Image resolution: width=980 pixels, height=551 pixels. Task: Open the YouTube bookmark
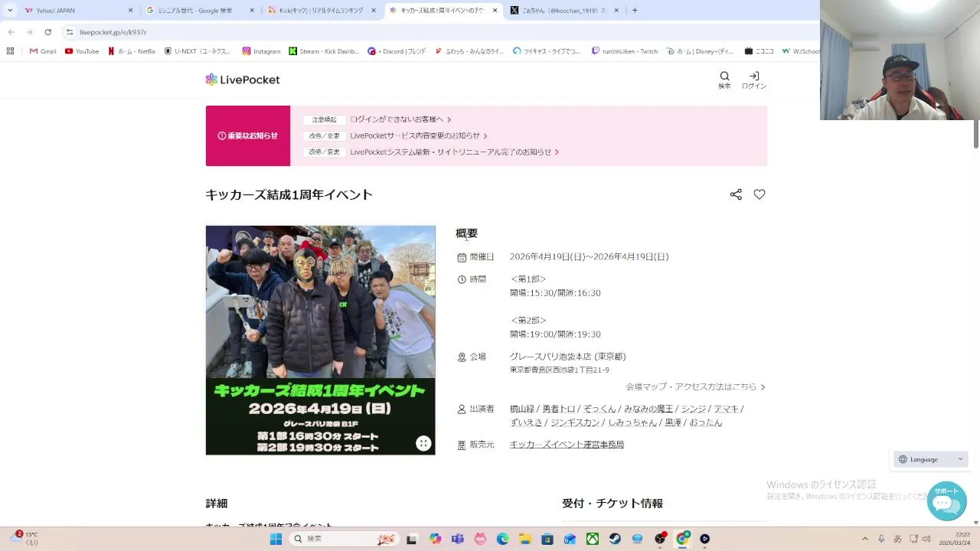pyautogui.click(x=82, y=51)
